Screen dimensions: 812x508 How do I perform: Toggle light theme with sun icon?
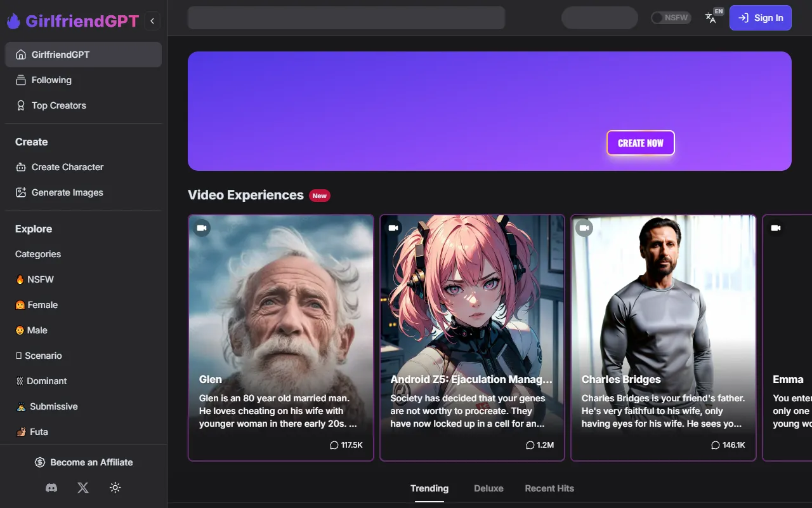[115, 488]
